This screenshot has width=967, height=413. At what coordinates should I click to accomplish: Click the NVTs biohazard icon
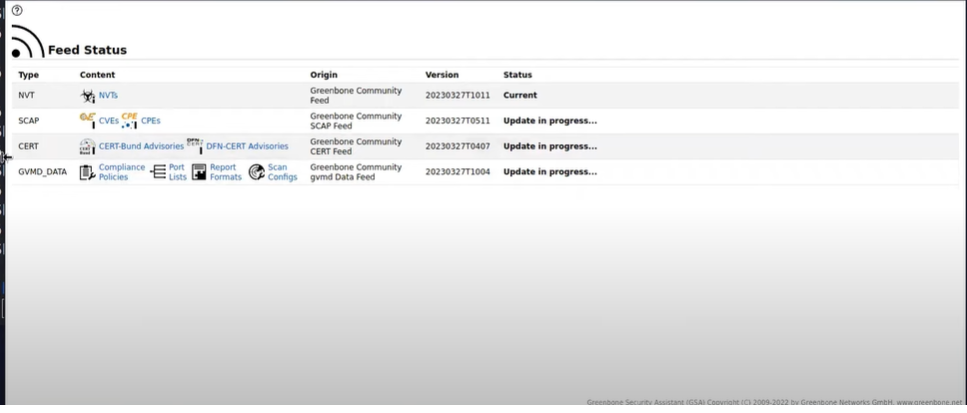tap(88, 96)
